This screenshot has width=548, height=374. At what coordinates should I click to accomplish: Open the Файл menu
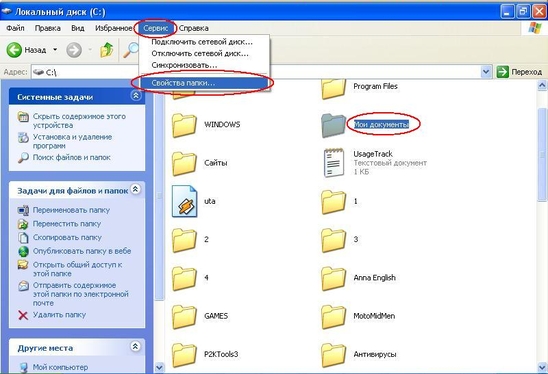[x=15, y=28]
